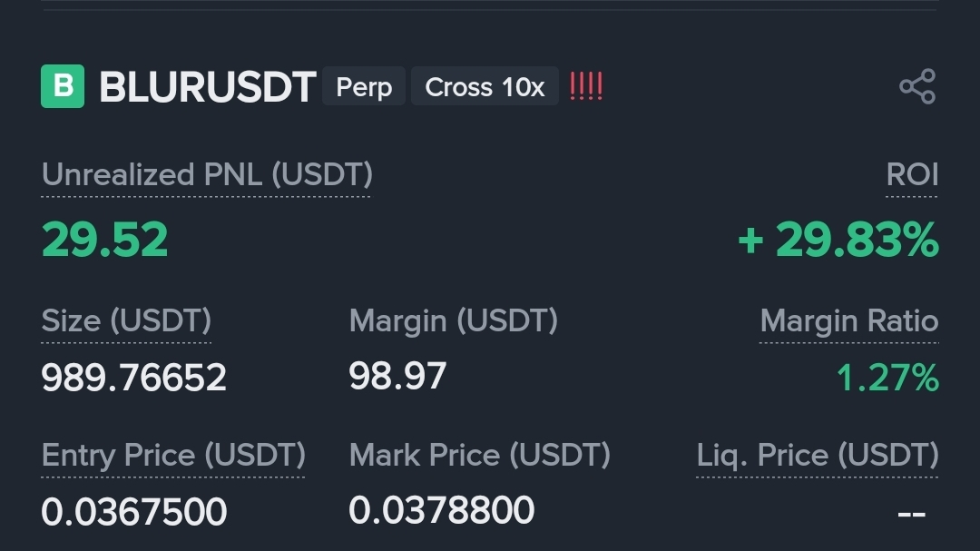The image size is (980, 551).
Task: Show Margin Ratio explanation
Action: click(x=848, y=320)
